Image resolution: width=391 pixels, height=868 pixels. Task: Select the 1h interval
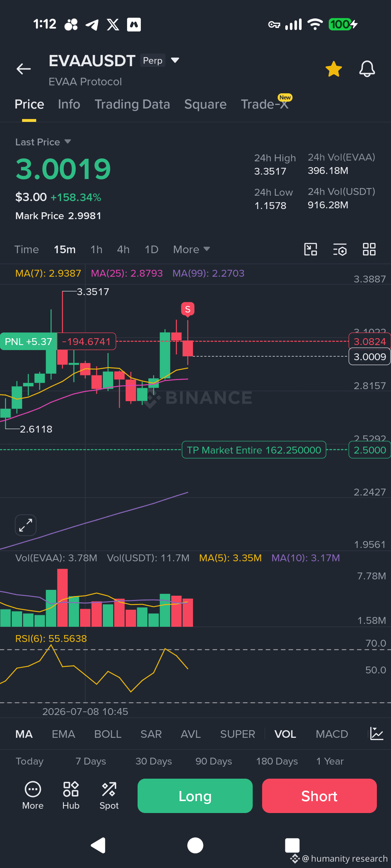(96, 250)
